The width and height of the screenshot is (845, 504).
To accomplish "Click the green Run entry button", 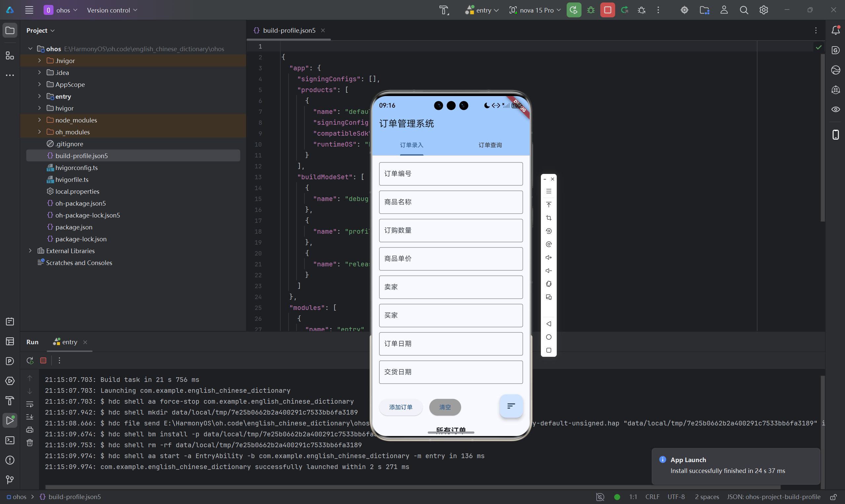I will pyautogui.click(x=574, y=10).
